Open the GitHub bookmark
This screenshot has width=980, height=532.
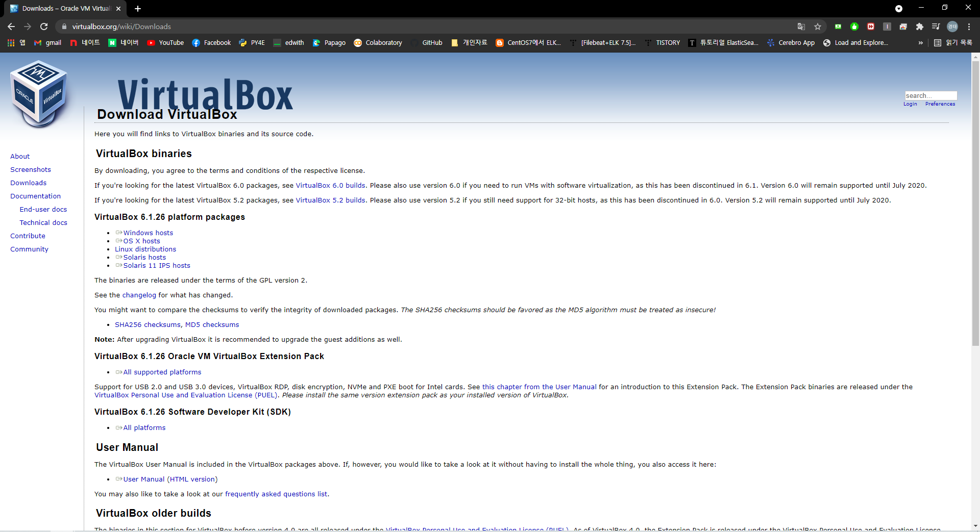click(x=426, y=43)
